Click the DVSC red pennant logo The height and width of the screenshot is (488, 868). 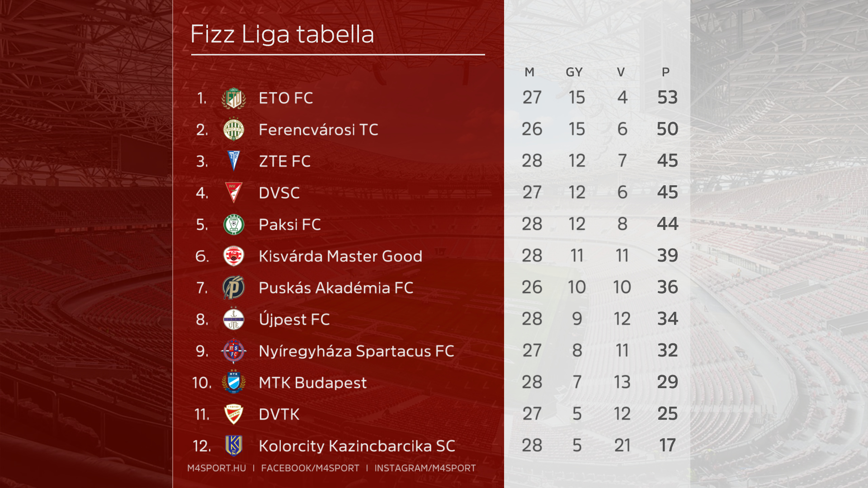point(234,192)
